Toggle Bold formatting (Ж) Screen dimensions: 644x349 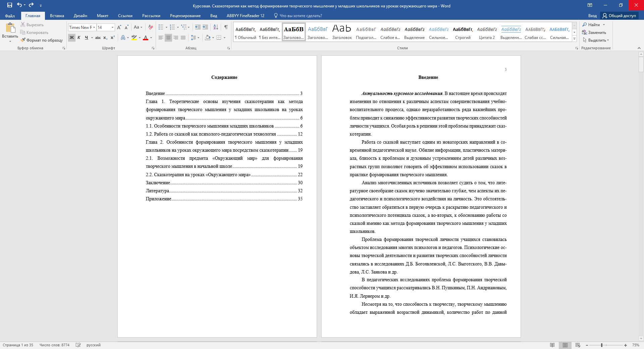(x=71, y=38)
